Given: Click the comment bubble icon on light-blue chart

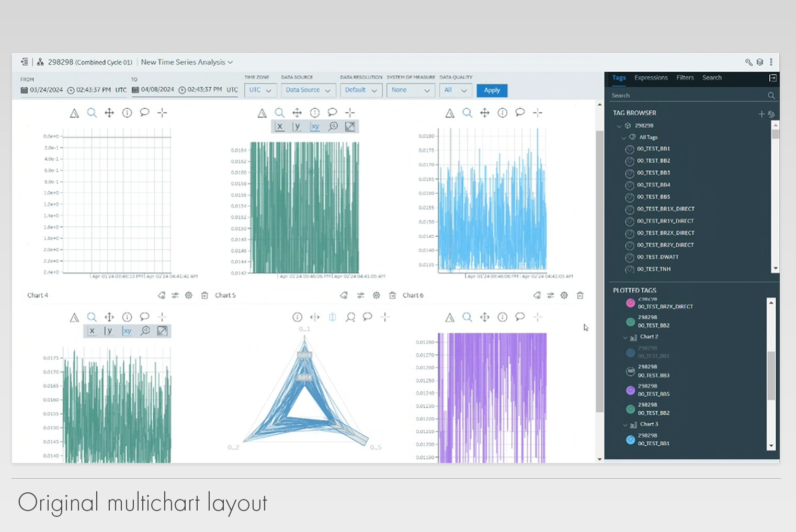Looking at the screenshot, I should click(x=520, y=112).
